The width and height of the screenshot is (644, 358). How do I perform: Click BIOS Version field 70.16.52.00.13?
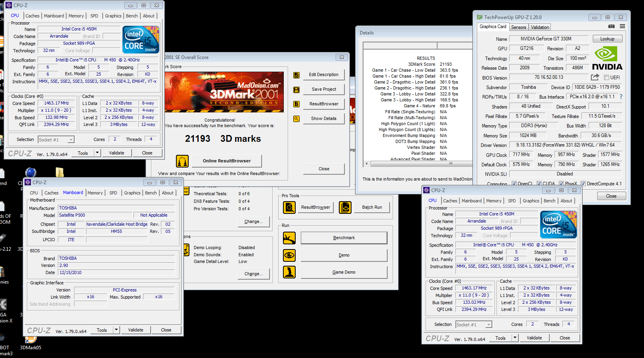click(x=549, y=77)
